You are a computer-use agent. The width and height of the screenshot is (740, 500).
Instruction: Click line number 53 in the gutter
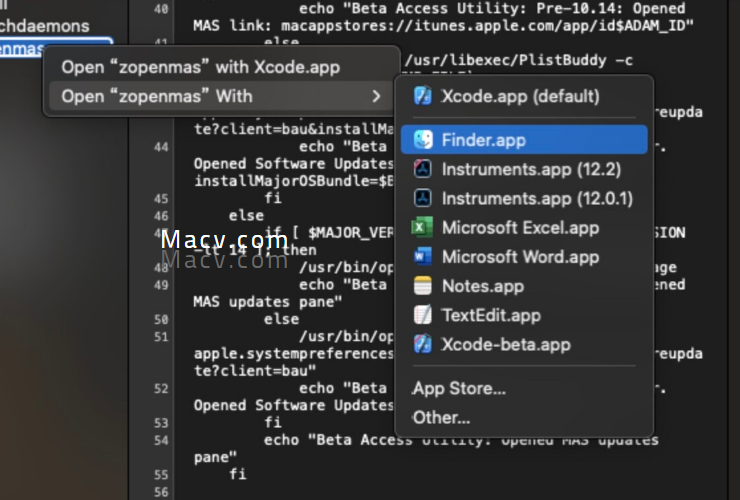click(x=161, y=423)
